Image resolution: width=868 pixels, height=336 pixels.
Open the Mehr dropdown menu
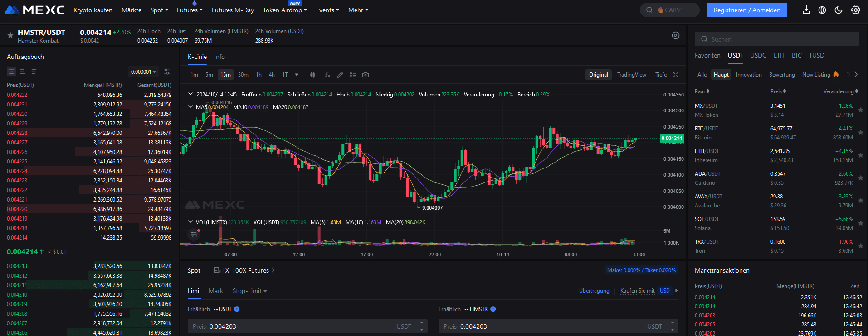[358, 10]
